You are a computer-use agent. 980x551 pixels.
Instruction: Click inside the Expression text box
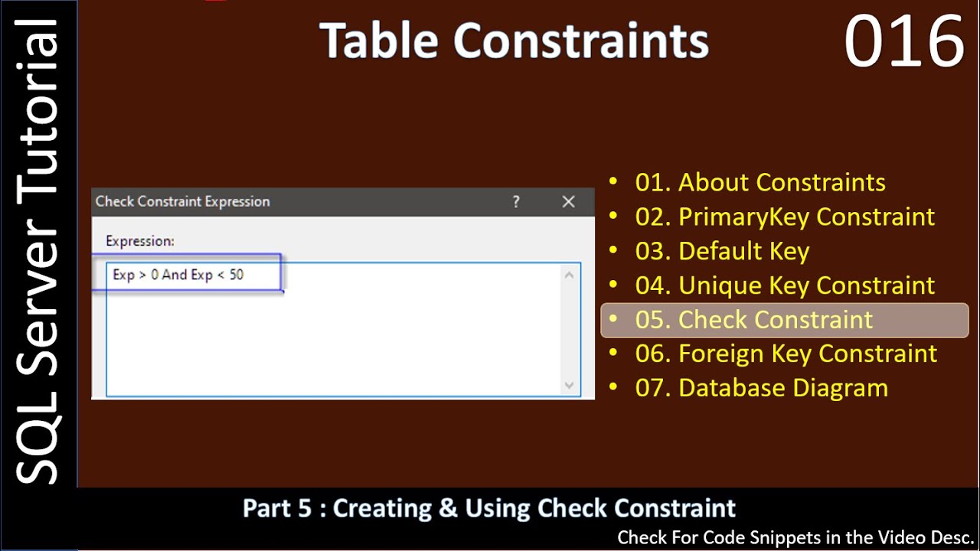point(343,329)
